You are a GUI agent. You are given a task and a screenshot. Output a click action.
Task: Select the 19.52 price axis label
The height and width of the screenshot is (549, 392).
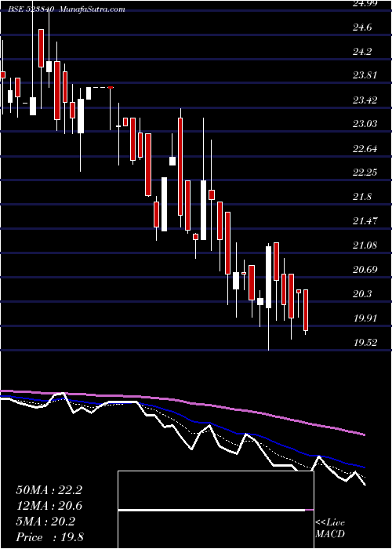click(x=365, y=343)
